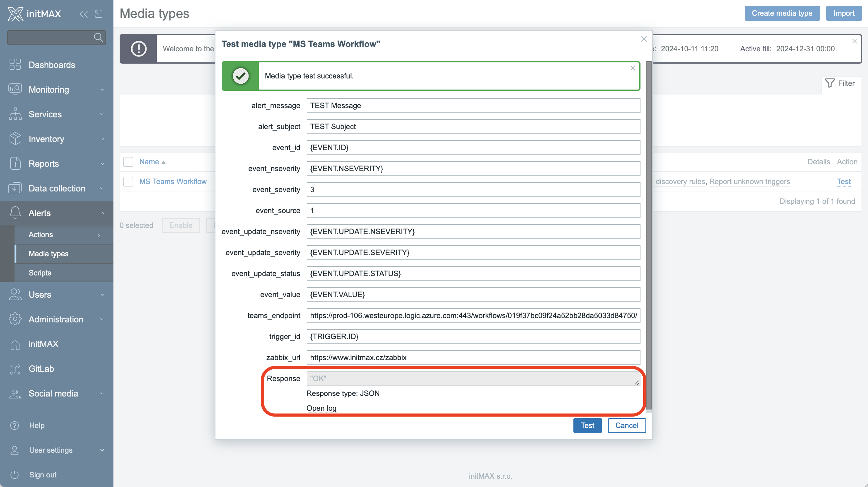868x487 pixels.
Task: Toggle the select-all checkbox in table header
Action: tap(128, 162)
